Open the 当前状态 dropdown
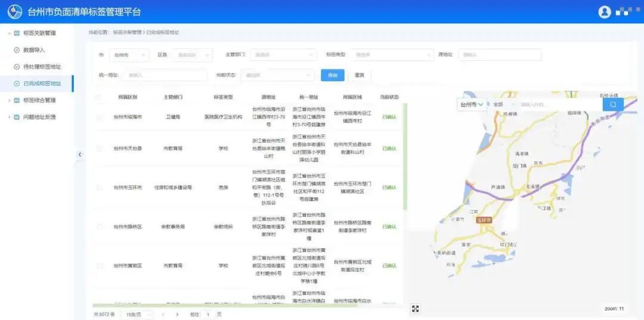This screenshot has width=644, height=320. click(x=277, y=75)
